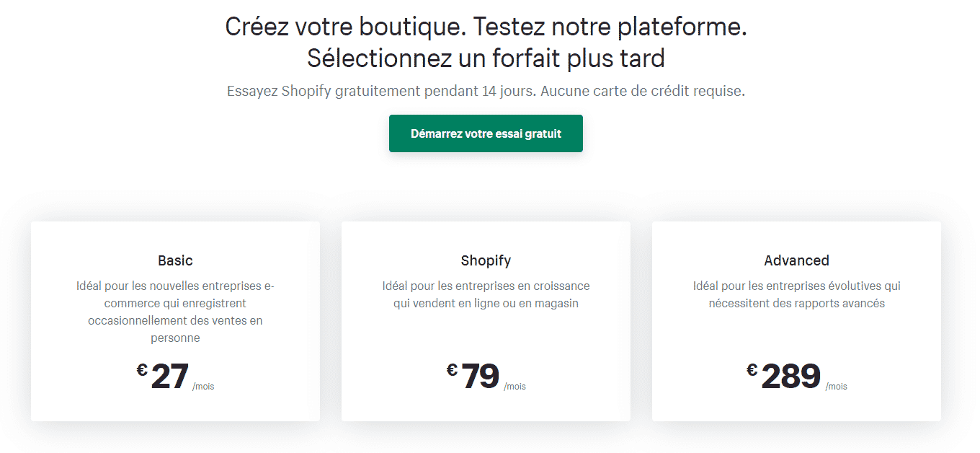Click the Advanced plan description text

click(796, 294)
